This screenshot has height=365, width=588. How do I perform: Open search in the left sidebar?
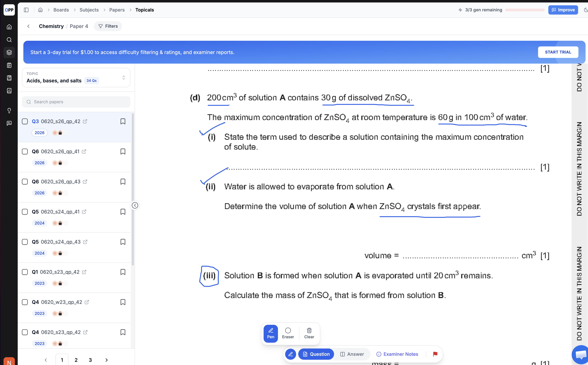point(9,40)
